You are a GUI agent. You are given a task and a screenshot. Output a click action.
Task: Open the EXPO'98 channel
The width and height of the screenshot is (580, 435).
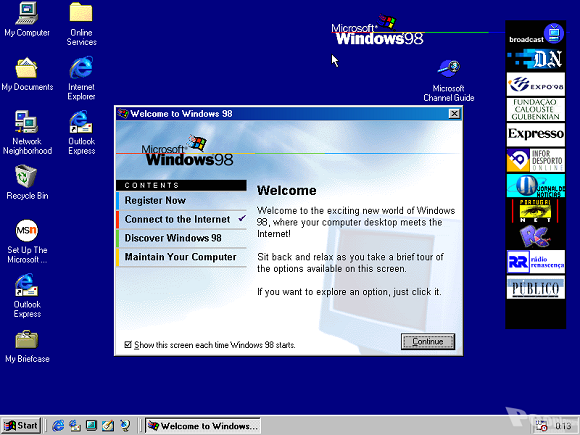(536, 84)
